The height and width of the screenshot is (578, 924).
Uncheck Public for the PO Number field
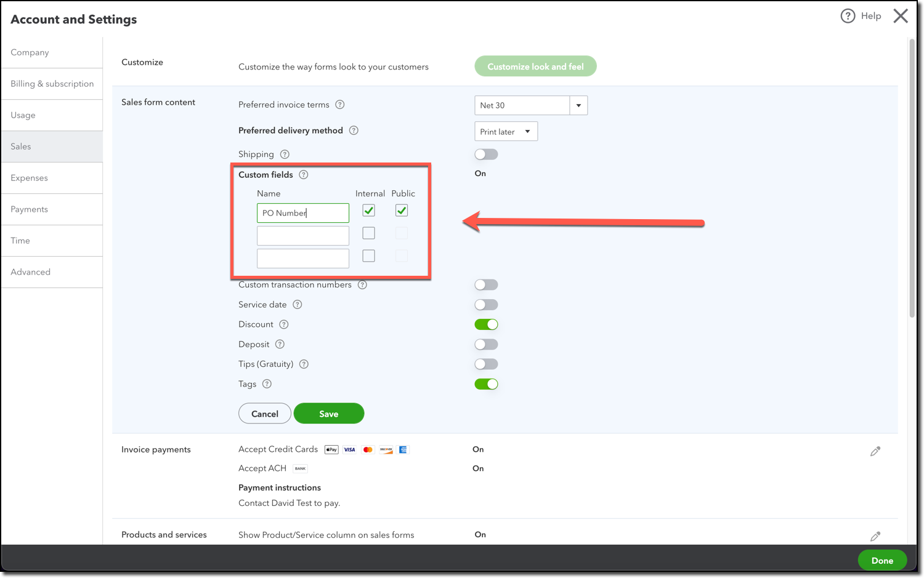(401, 210)
